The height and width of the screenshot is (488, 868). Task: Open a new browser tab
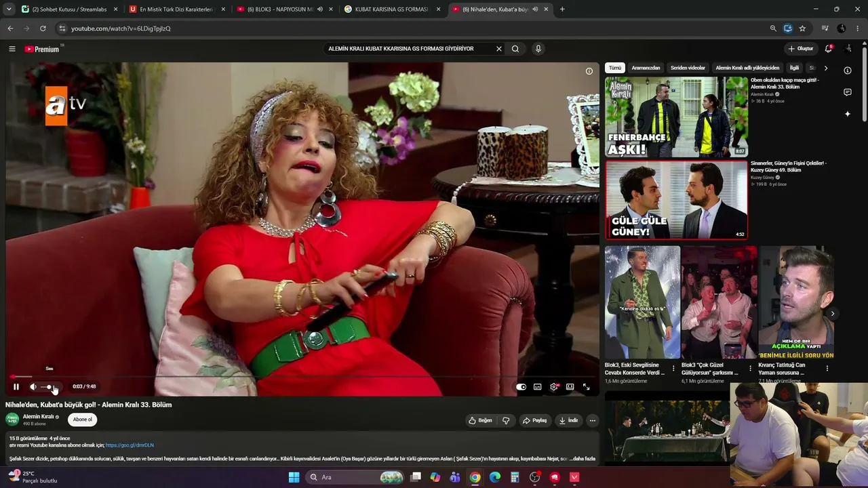point(562,9)
